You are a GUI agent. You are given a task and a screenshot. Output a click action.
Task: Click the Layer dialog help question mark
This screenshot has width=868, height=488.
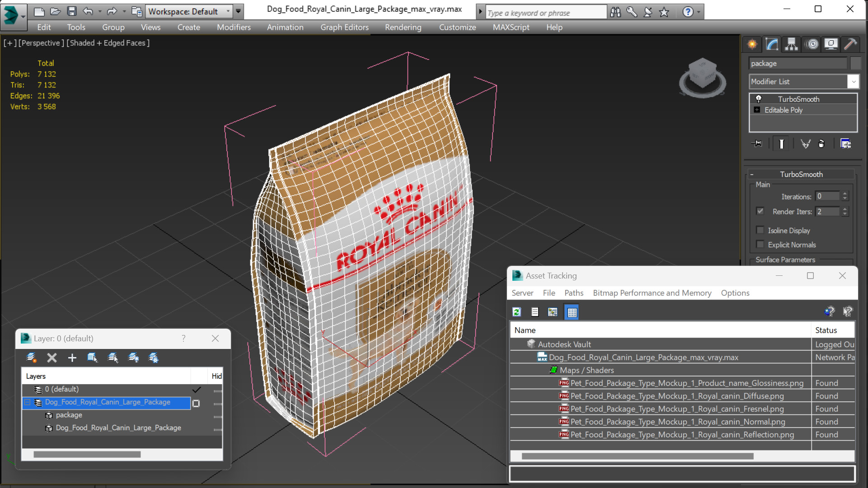(183, 338)
